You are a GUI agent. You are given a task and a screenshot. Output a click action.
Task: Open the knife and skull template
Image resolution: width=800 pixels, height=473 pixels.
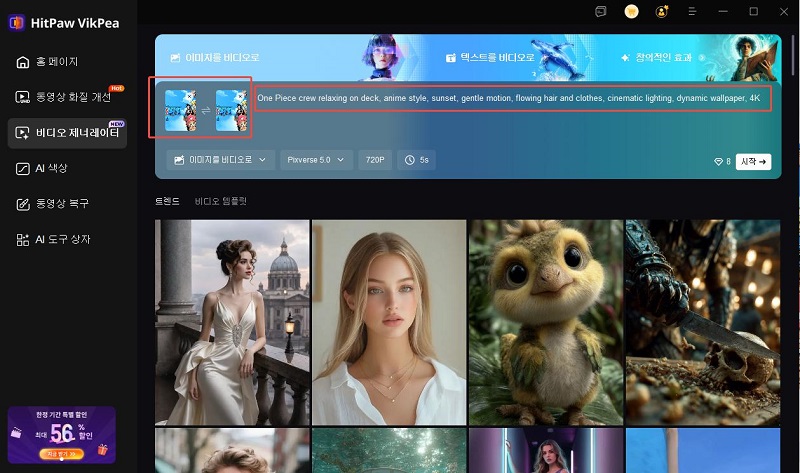[x=703, y=322]
